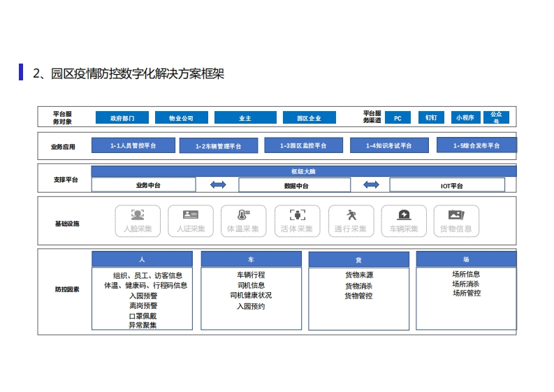Click the 人 column header
554x392 pixels.
tap(142, 259)
